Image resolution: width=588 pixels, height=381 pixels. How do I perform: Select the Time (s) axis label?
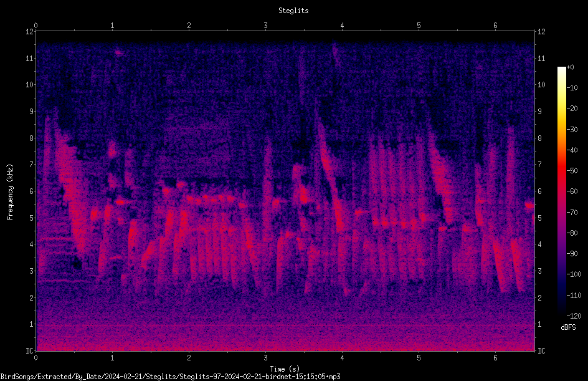click(285, 369)
